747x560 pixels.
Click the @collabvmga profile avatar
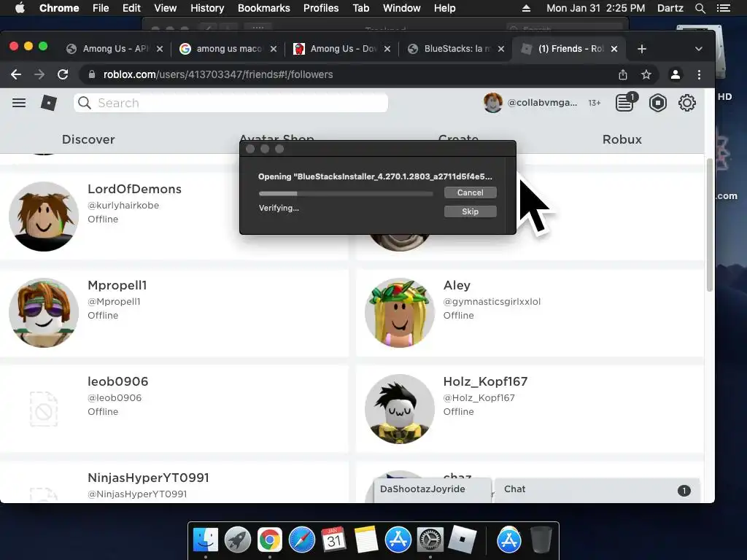492,103
